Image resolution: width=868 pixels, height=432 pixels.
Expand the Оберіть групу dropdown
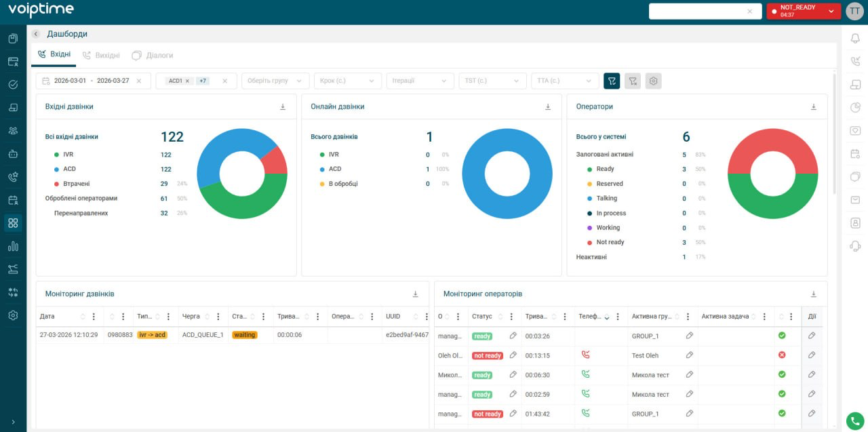point(275,81)
